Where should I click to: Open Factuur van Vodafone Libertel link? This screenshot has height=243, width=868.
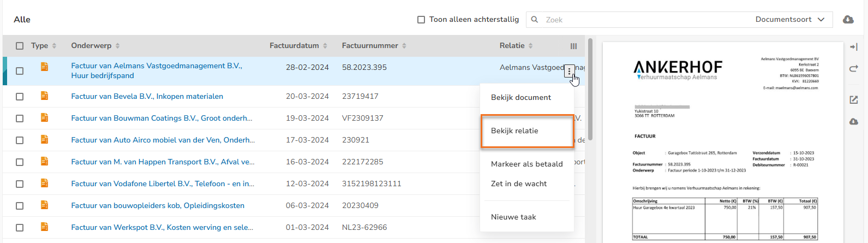pos(162,184)
